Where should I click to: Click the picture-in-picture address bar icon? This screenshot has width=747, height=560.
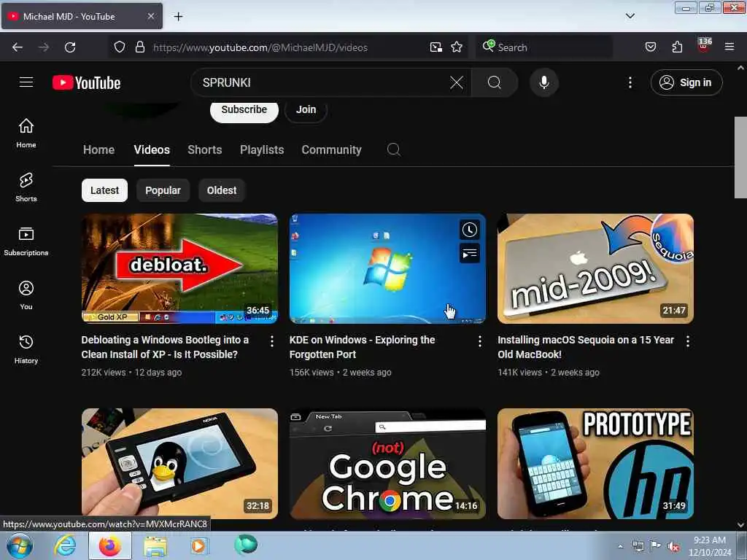click(x=436, y=47)
